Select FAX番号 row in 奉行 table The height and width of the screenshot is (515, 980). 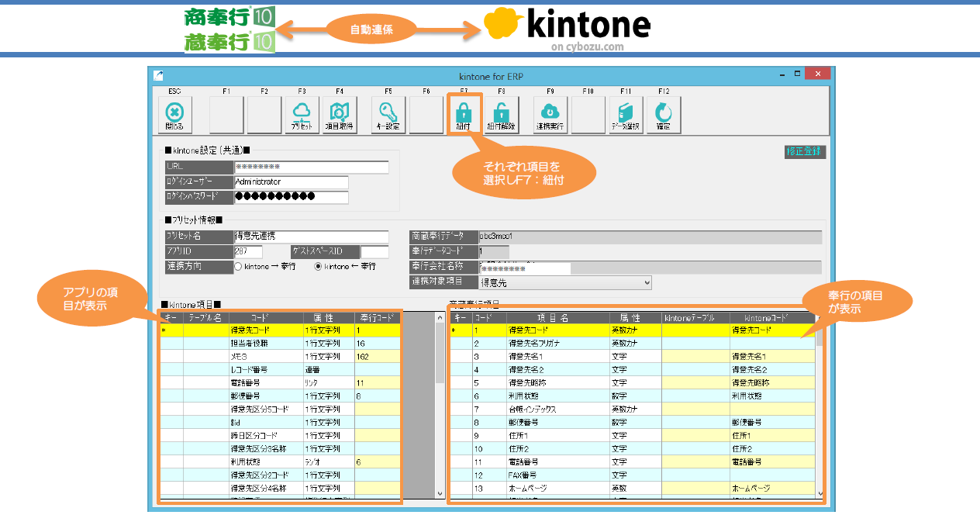633,475
